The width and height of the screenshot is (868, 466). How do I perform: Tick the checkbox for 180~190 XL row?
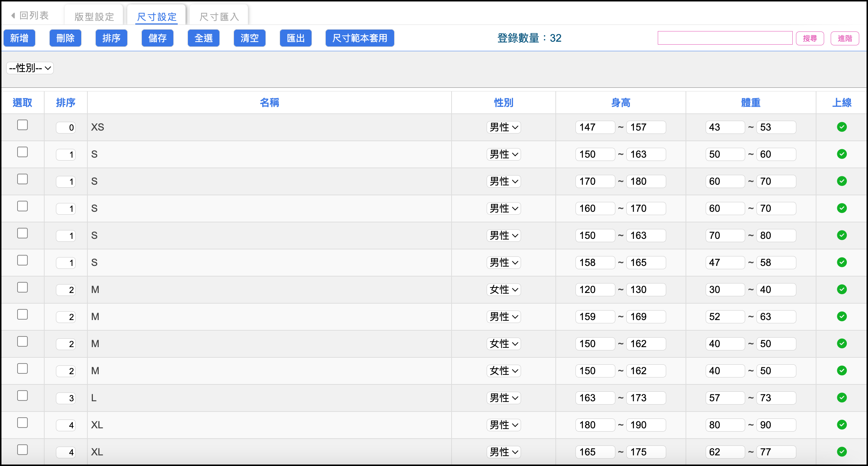22,422
